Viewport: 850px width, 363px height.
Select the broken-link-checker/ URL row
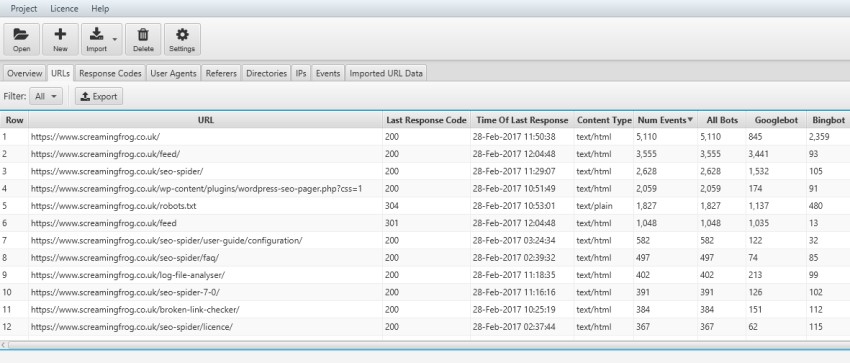coord(135,310)
